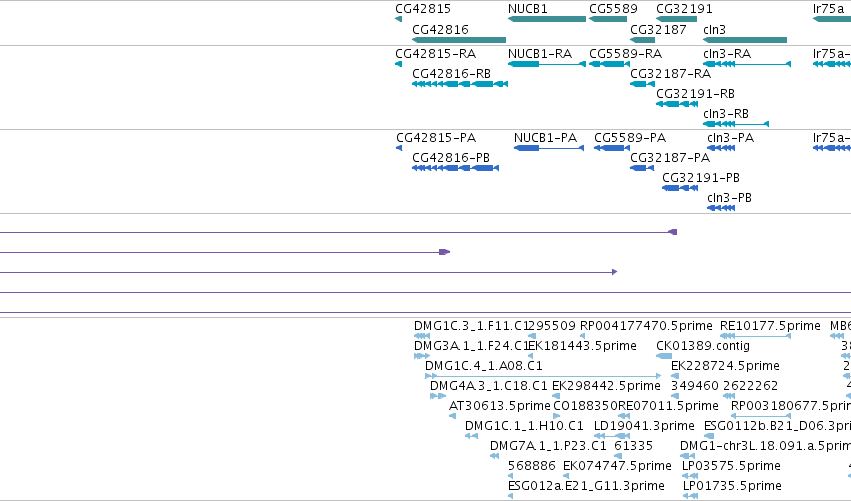Click the 568886 EST label

click(x=532, y=466)
